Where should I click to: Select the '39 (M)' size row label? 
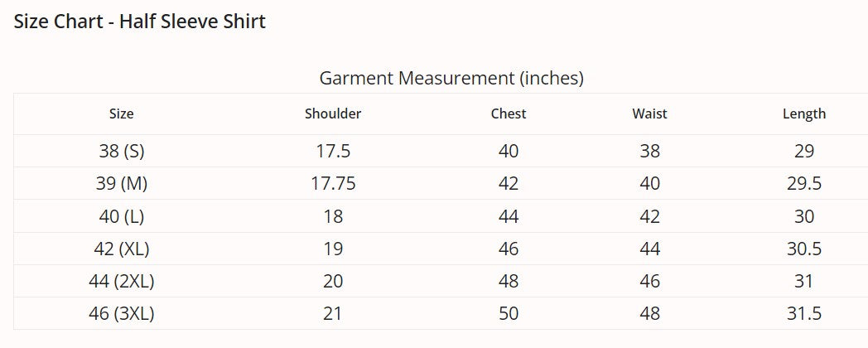coord(121,183)
